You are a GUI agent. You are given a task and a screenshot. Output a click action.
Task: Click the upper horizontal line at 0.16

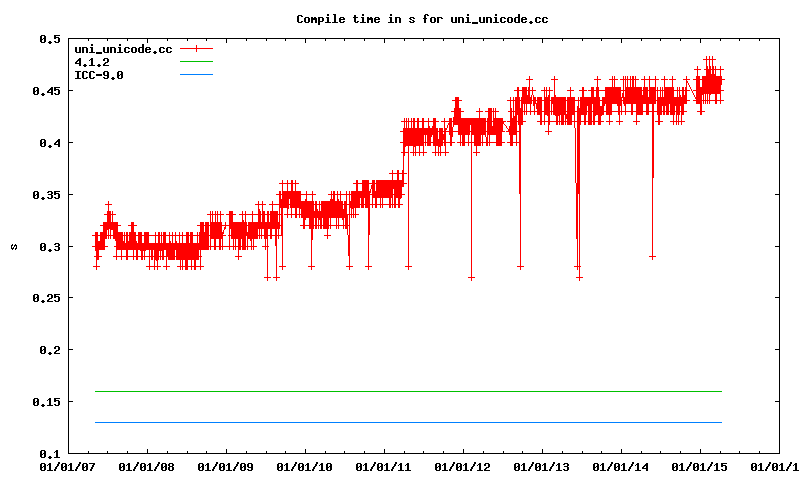point(400,391)
